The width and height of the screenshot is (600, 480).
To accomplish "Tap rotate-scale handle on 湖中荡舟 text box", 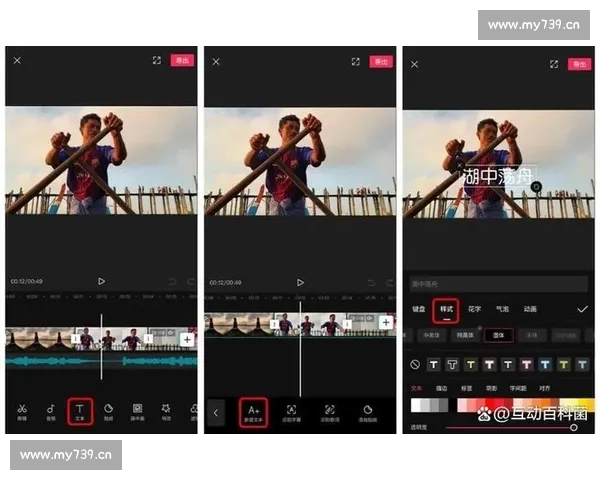I will 536,186.
